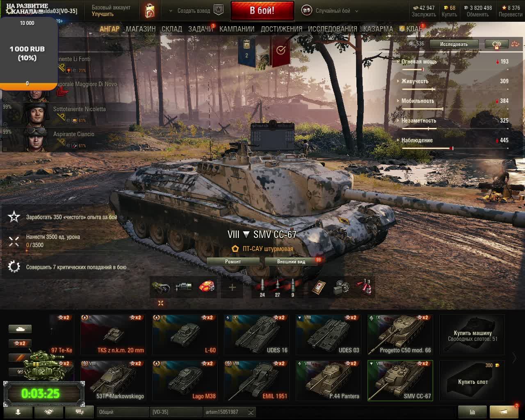Open the repair kit consumable slot
The width and height of the screenshot is (525, 420).
[341, 288]
